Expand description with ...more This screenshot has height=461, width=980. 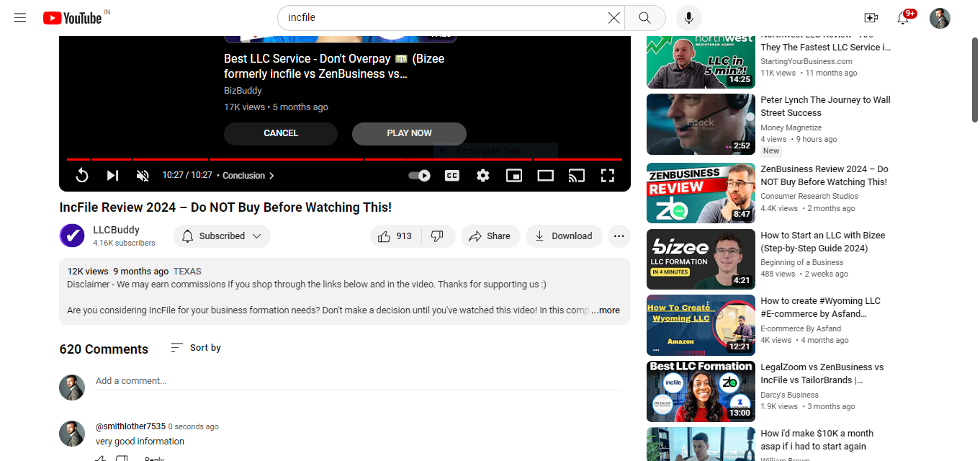click(606, 310)
